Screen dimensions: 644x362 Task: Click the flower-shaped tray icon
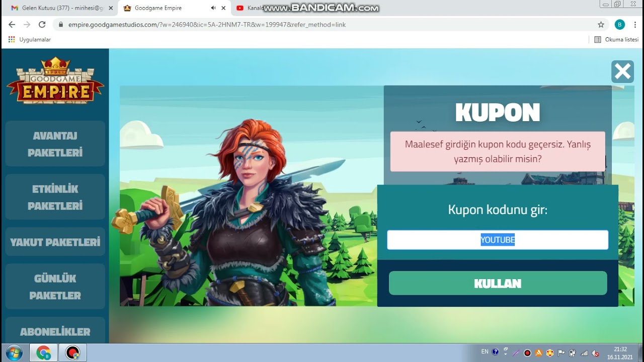pyautogui.click(x=550, y=353)
